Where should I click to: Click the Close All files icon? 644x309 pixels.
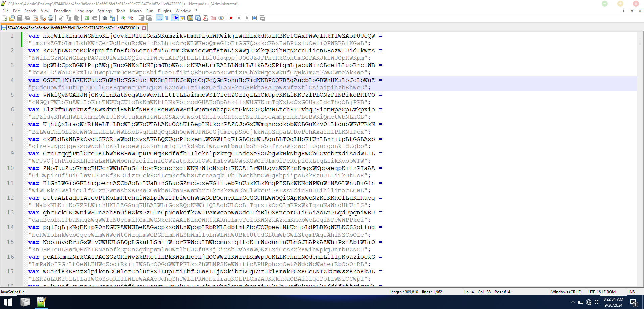(x=43, y=18)
